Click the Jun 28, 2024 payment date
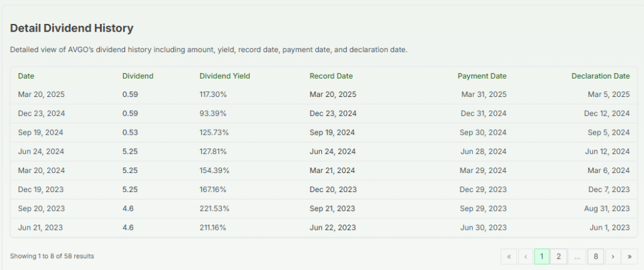Viewport: 644px width, 270px height. pos(483,152)
